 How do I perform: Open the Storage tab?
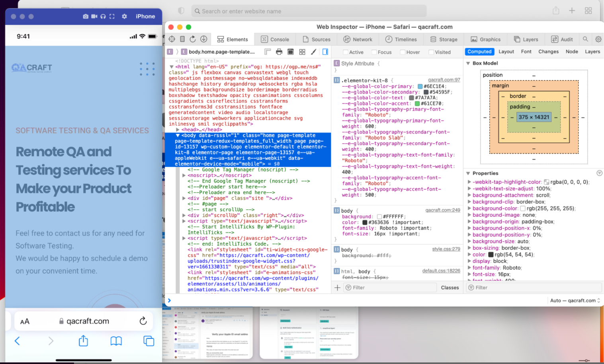point(444,39)
